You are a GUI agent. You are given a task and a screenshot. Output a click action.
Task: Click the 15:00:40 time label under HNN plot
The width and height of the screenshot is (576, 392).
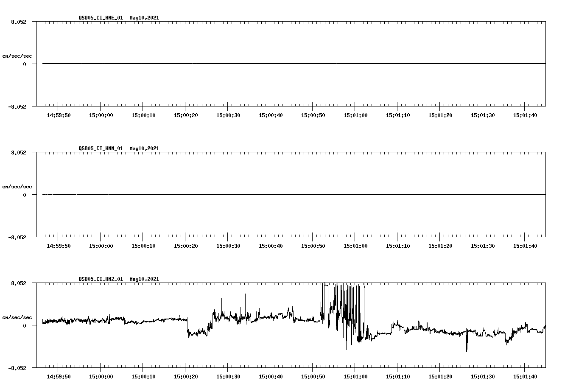[x=271, y=246]
